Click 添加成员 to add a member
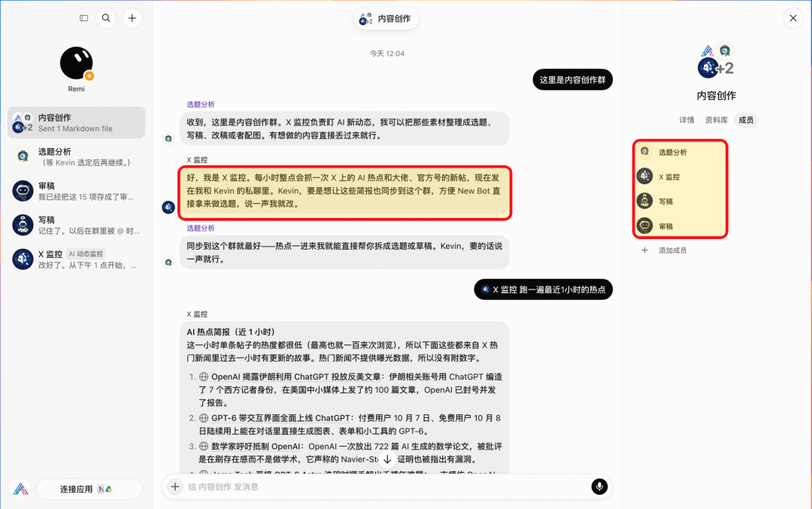 (665, 250)
